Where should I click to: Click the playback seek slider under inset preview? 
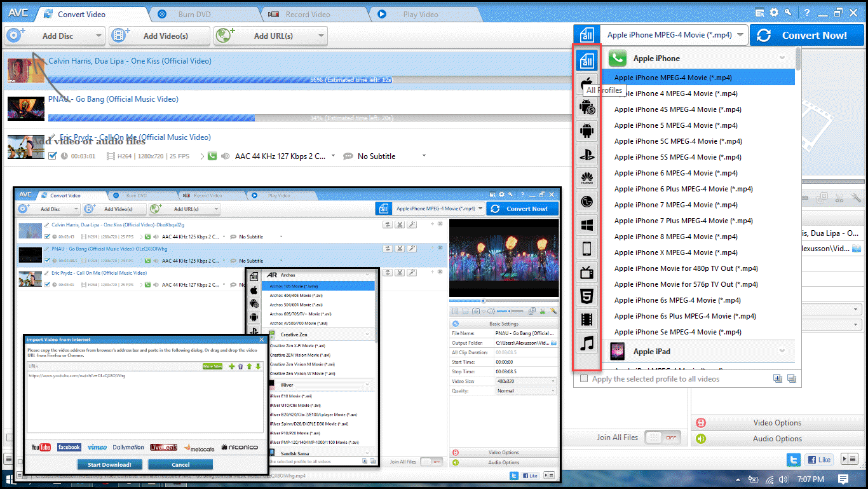point(504,300)
